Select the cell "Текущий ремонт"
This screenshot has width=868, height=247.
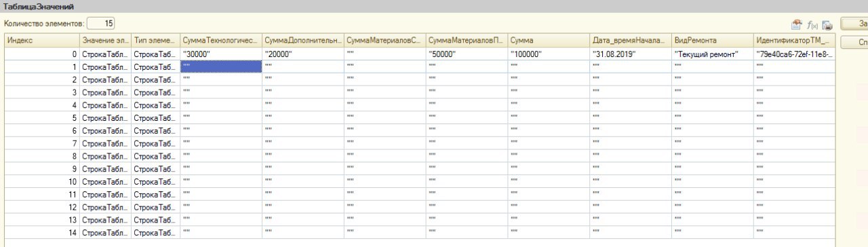(x=713, y=54)
